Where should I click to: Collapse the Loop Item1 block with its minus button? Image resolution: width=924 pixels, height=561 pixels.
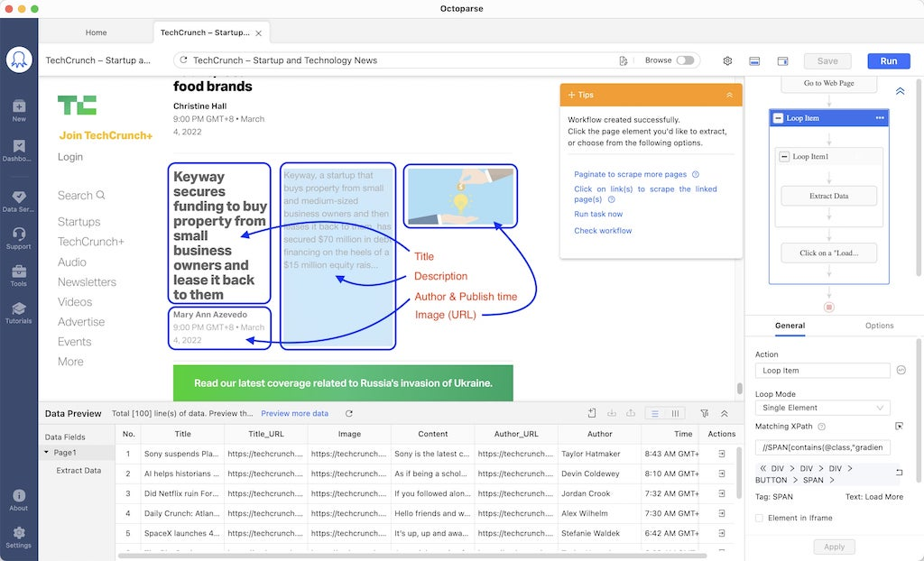point(784,157)
